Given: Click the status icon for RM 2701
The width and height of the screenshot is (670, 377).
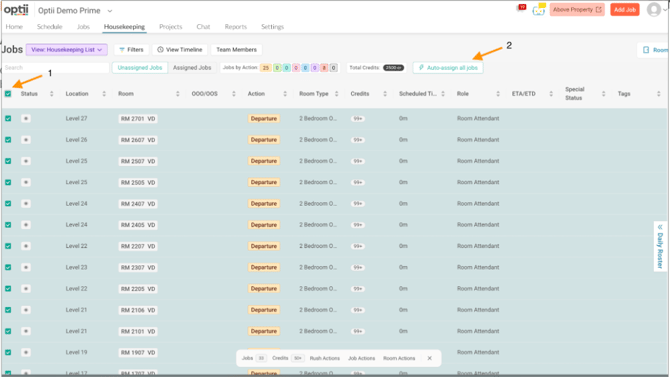Looking at the screenshot, I should [26, 118].
